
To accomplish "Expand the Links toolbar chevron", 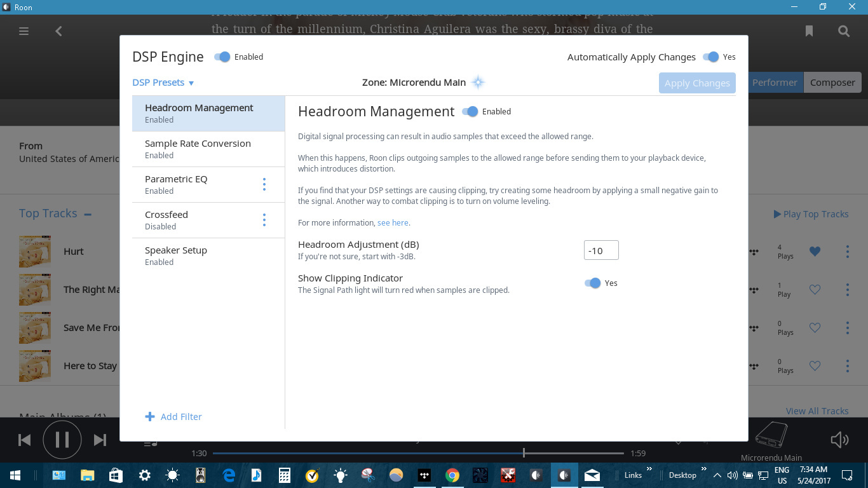I will (649, 470).
